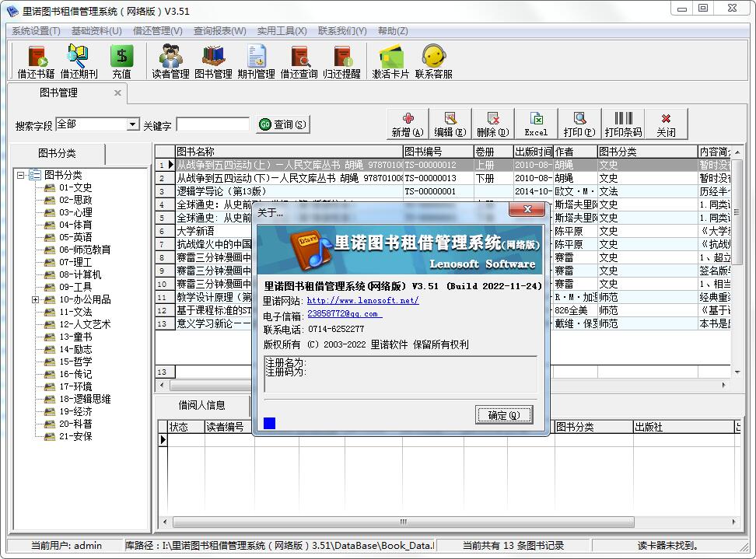Open 图书管理 toolbar icon
This screenshot has width=756, height=559.
point(213,61)
